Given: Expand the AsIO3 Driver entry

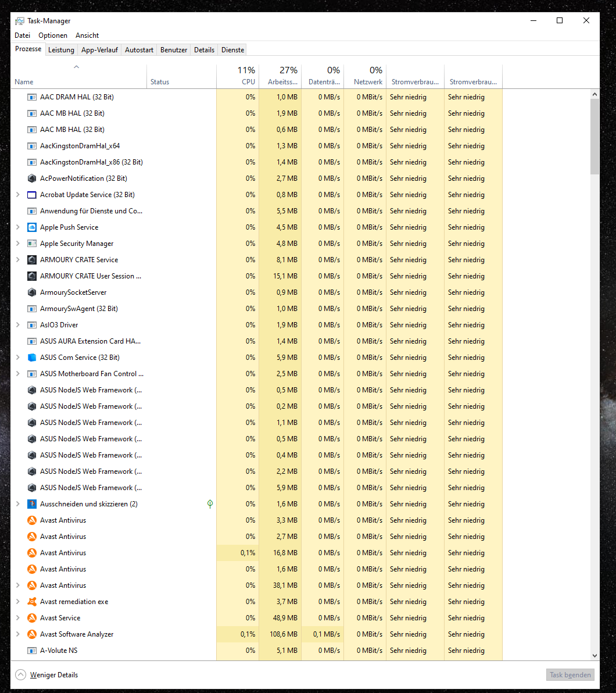Looking at the screenshot, I should pyautogui.click(x=17, y=325).
